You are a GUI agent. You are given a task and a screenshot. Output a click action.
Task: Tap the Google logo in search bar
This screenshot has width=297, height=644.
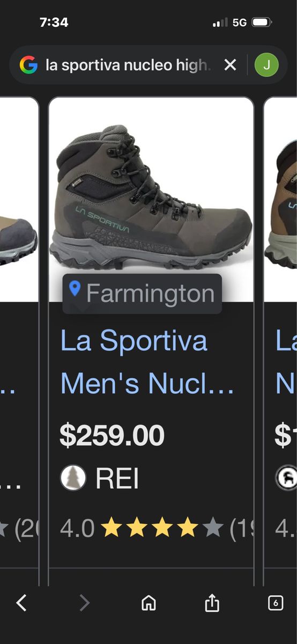click(x=29, y=65)
